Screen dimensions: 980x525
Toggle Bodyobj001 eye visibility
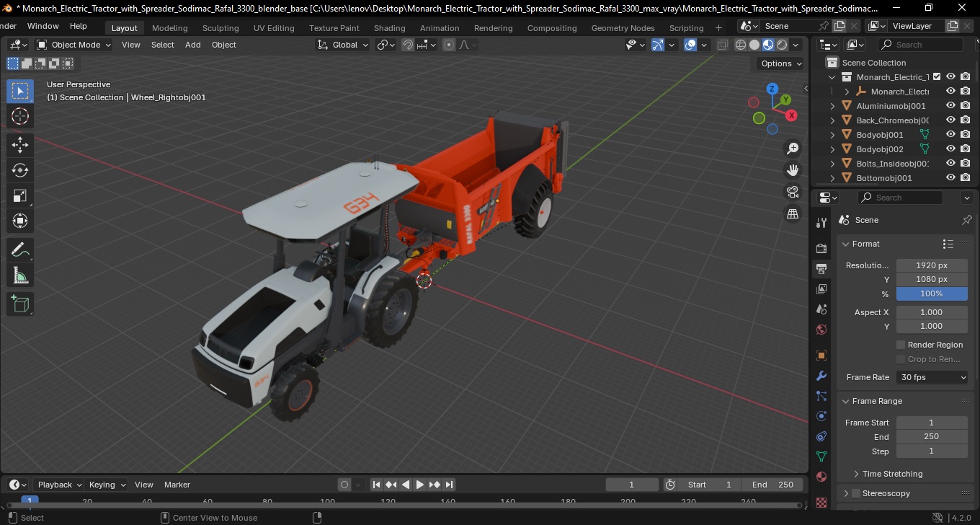950,134
